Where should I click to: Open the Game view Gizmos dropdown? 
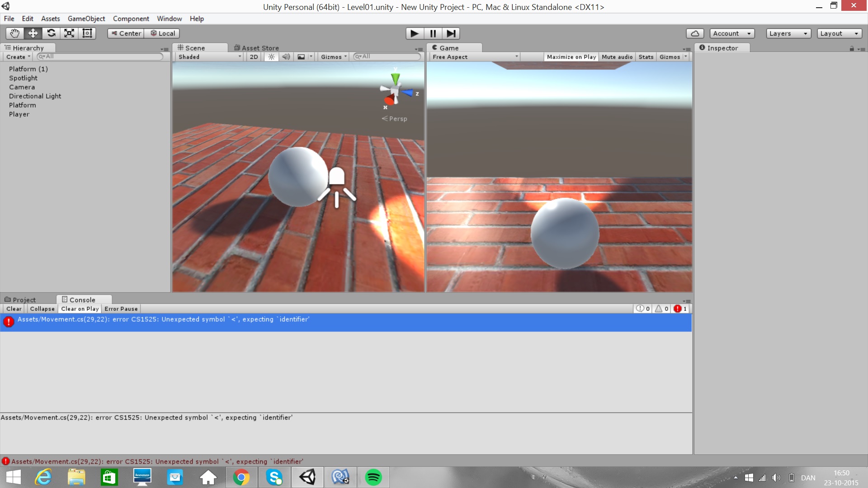pos(673,57)
